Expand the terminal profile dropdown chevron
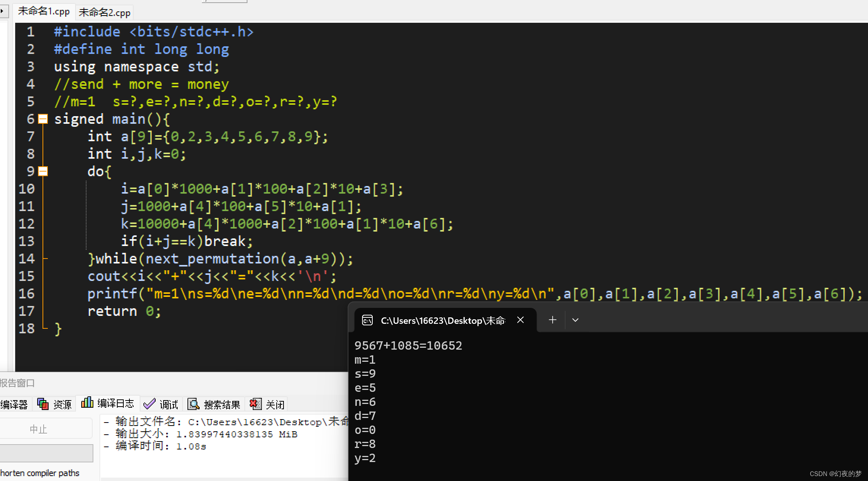The width and height of the screenshot is (868, 481). tap(575, 320)
